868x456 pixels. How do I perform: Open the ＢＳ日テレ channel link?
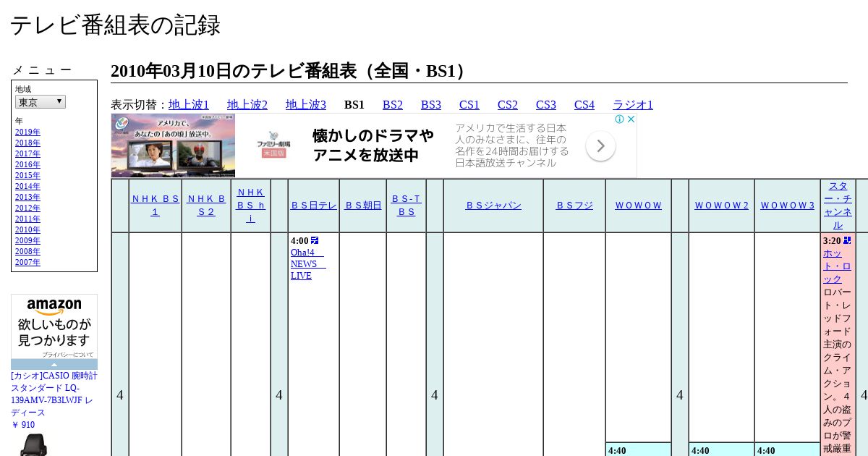pyautogui.click(x=314, y=206)
